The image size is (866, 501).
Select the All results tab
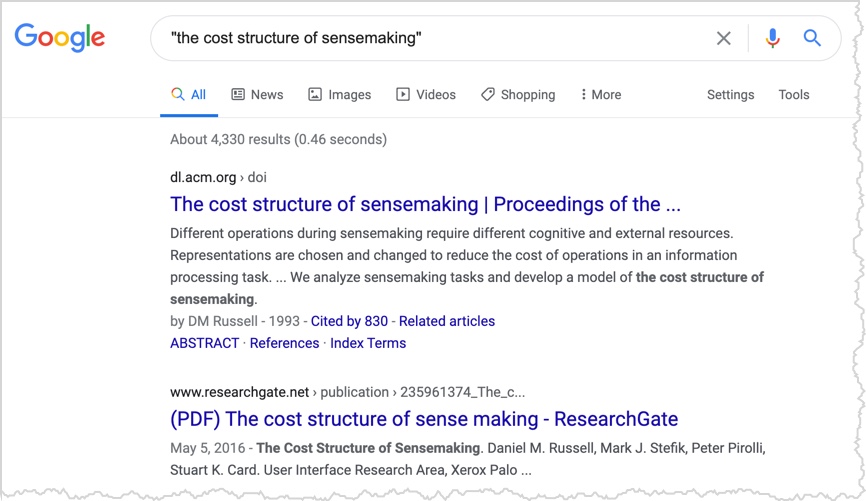tap(189, 94)
